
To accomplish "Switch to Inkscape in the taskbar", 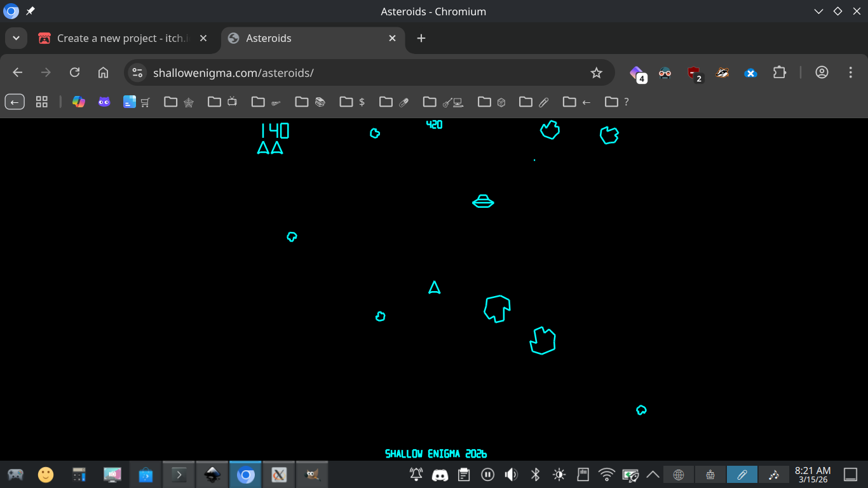I will click(x=212, y=475).
